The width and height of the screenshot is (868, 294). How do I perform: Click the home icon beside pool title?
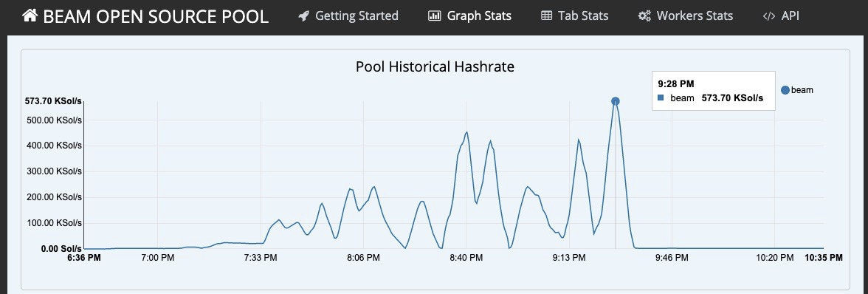click(30, 16)
